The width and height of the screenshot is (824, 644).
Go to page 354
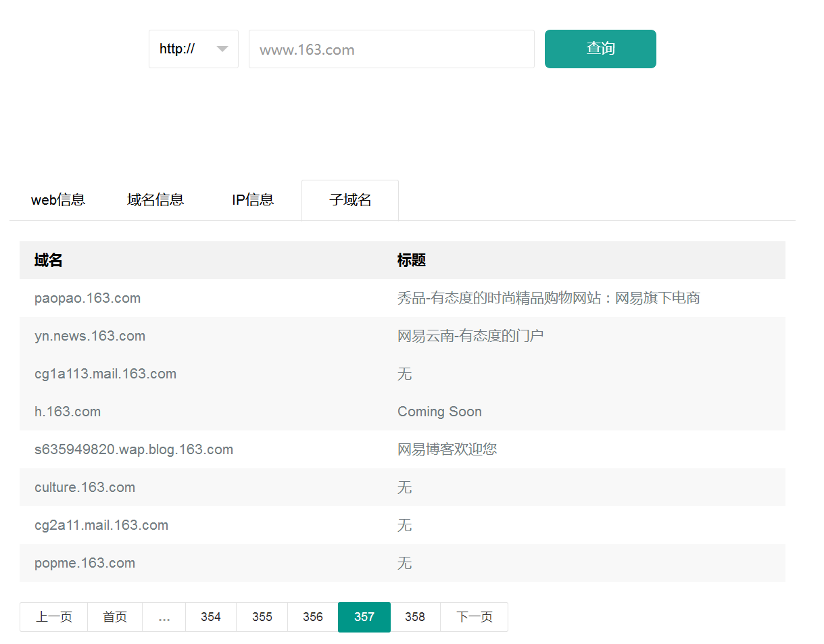(211, 617)
